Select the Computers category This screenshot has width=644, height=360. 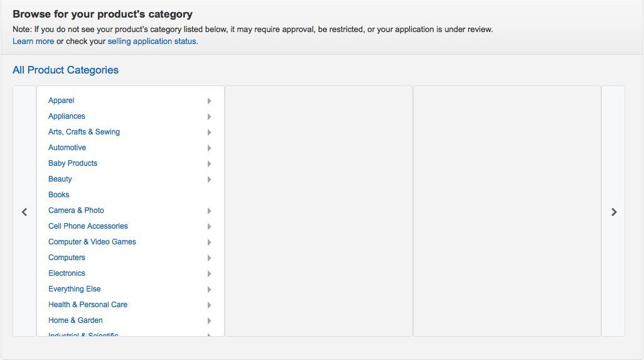67,258
